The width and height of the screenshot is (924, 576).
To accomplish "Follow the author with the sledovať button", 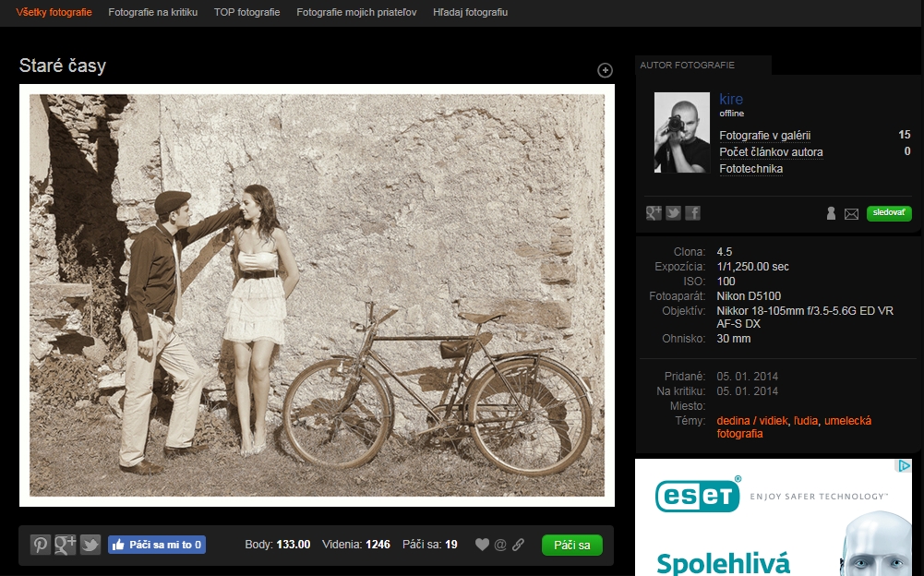I will pos(889,213).
